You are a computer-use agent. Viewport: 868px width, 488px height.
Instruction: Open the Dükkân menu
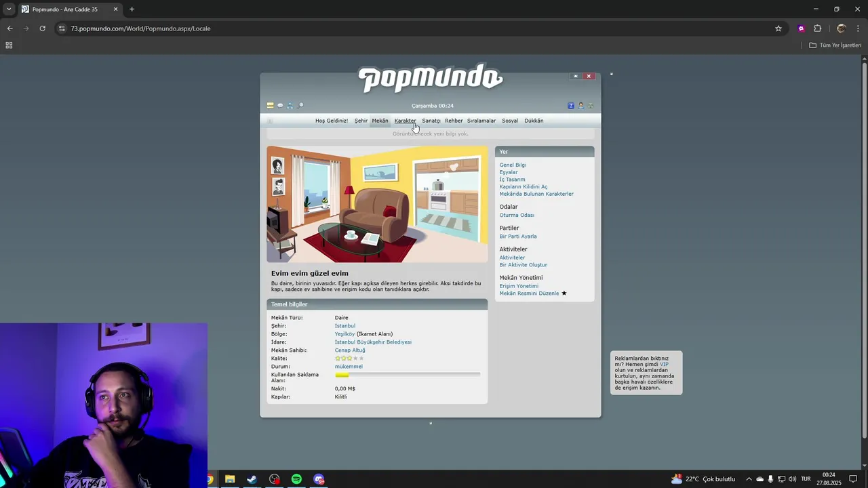point(534,121)
